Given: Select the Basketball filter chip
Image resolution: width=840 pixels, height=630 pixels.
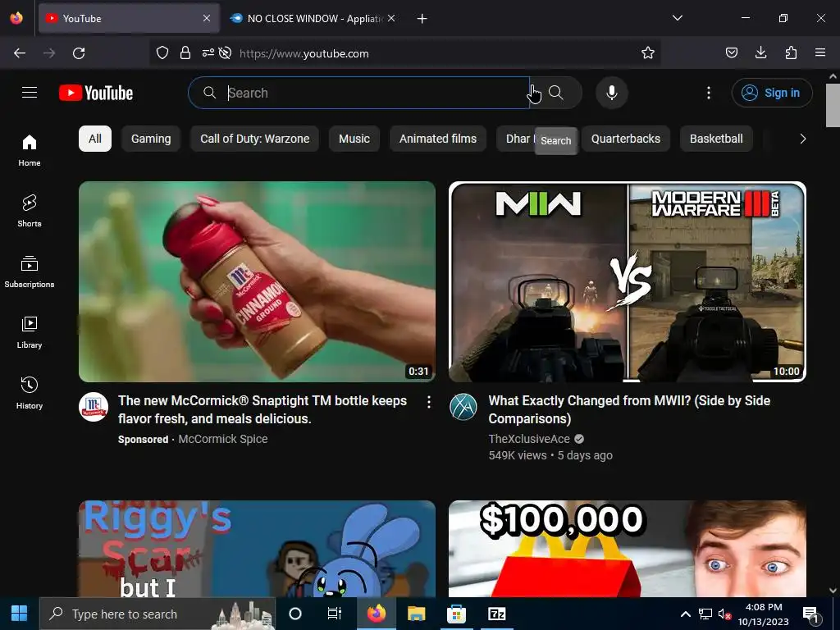Looking at the screenshot, I should point(716,139).
